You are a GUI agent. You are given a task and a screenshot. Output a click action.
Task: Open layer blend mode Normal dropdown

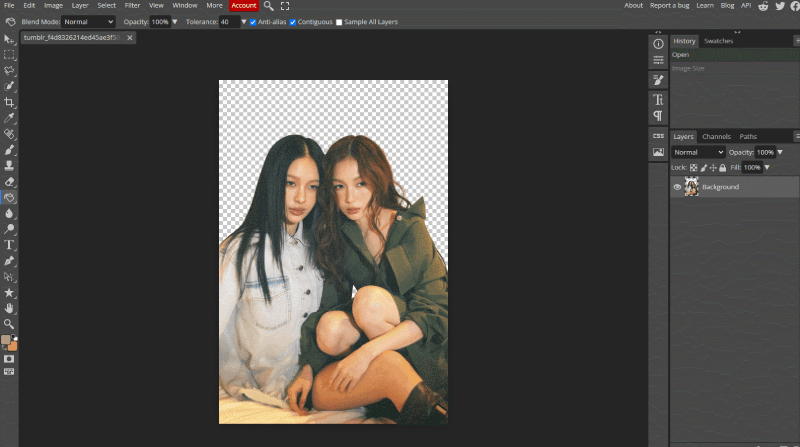click(697, 152)
